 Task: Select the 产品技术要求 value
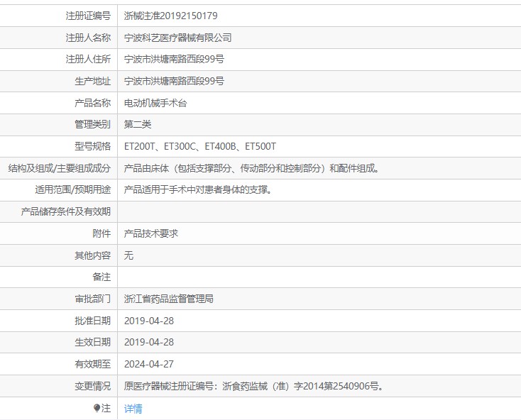point(151,233)
